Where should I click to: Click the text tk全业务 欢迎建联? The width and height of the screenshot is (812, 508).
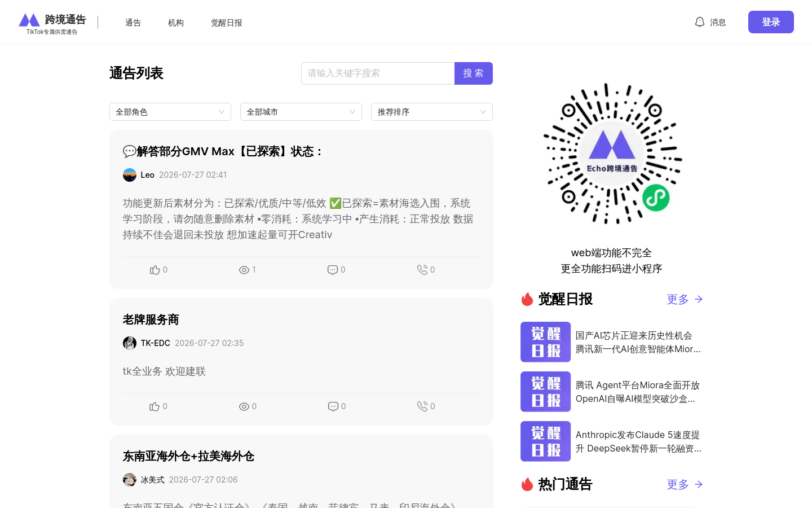tap(164, 371)
